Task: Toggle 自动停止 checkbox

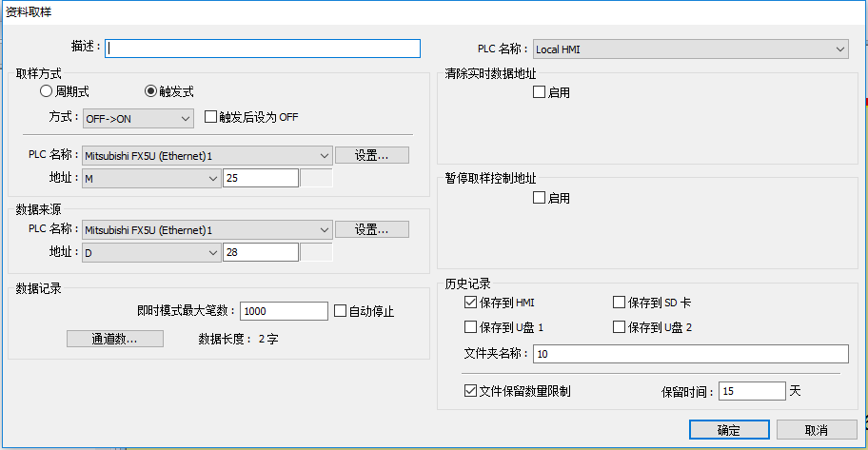Action: click(x=341, y=311)
